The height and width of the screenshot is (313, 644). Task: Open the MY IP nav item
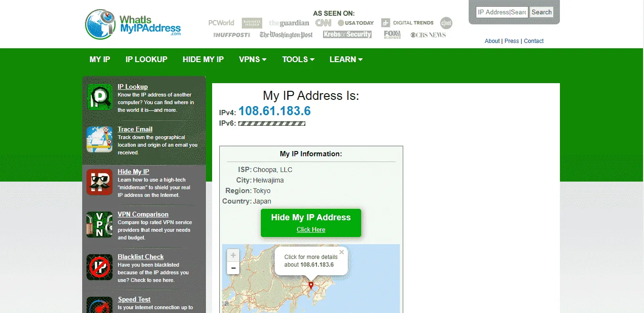(100, 59)
